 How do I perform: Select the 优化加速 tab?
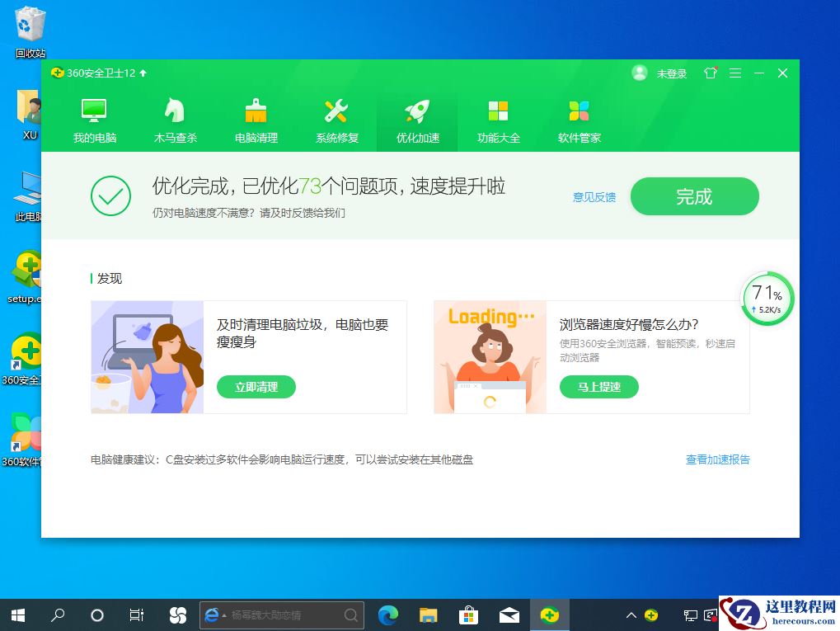[x=416, y=118]
